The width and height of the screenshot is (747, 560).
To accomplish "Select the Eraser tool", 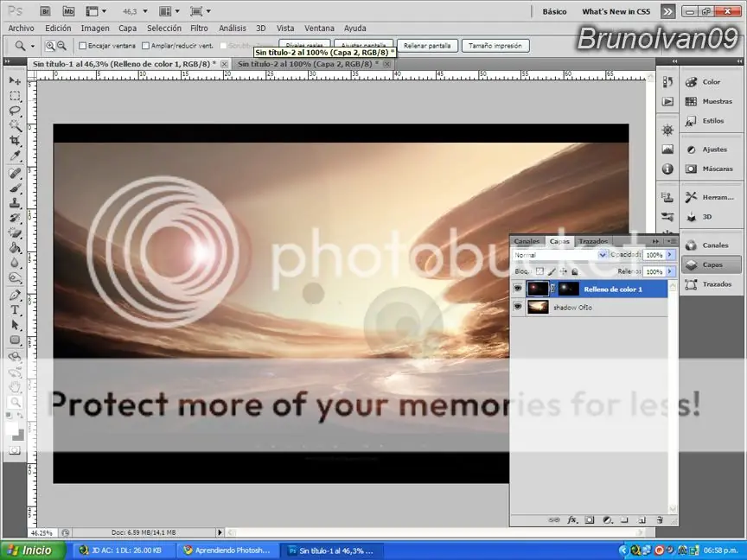I will click(15, 232).
